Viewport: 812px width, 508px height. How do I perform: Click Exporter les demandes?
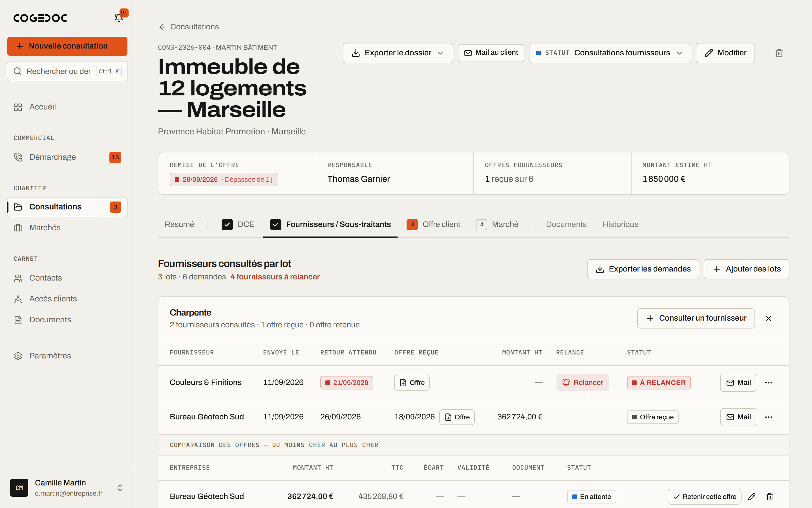(643, 269)
